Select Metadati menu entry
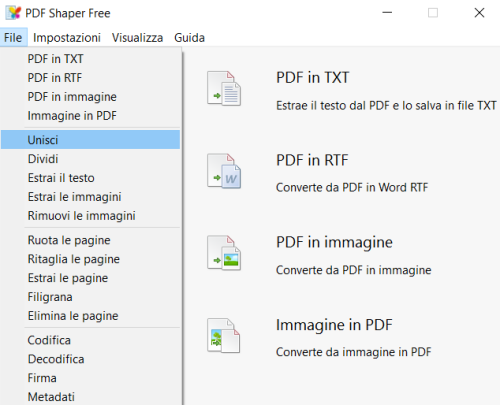This screenshot has height=405, width=500. pos(90,397)
